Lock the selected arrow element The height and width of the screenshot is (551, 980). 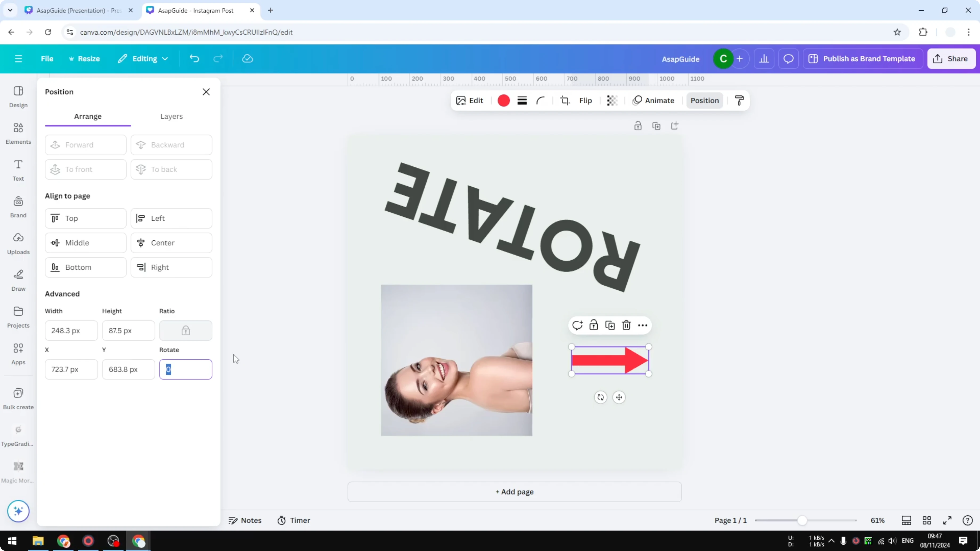594,326
